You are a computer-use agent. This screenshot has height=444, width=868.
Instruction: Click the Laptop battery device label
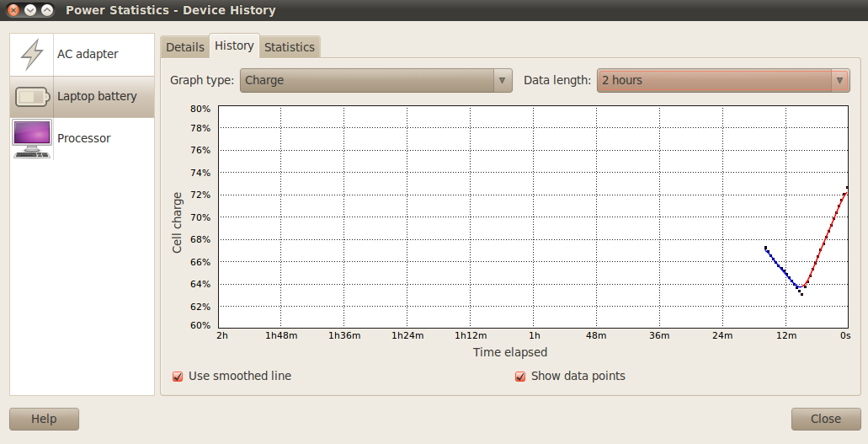tap(97, 96)
